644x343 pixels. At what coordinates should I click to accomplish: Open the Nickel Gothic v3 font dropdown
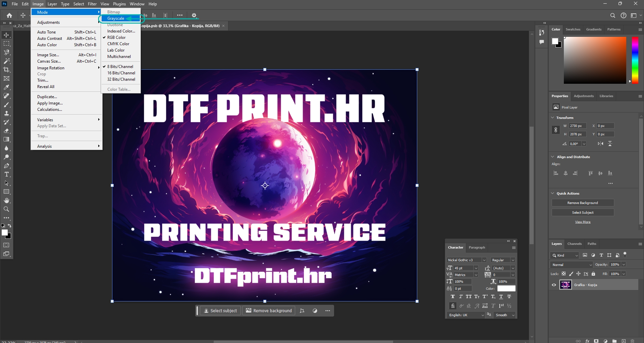(x=484, y=260)
